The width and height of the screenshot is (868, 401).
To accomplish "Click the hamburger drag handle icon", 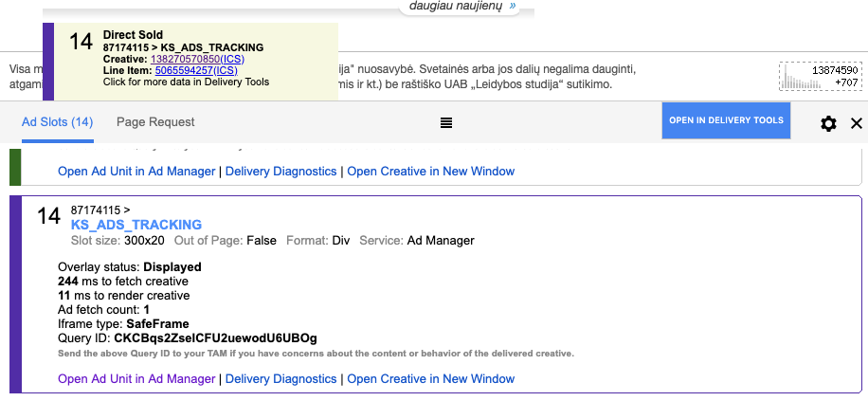I will coord(446,123).
